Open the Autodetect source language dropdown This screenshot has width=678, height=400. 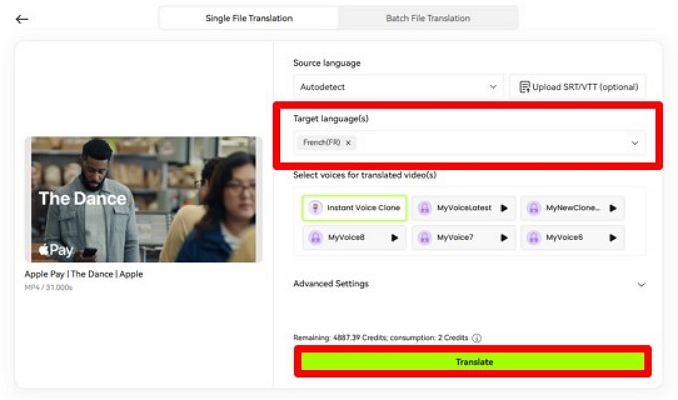pos(399,87)
